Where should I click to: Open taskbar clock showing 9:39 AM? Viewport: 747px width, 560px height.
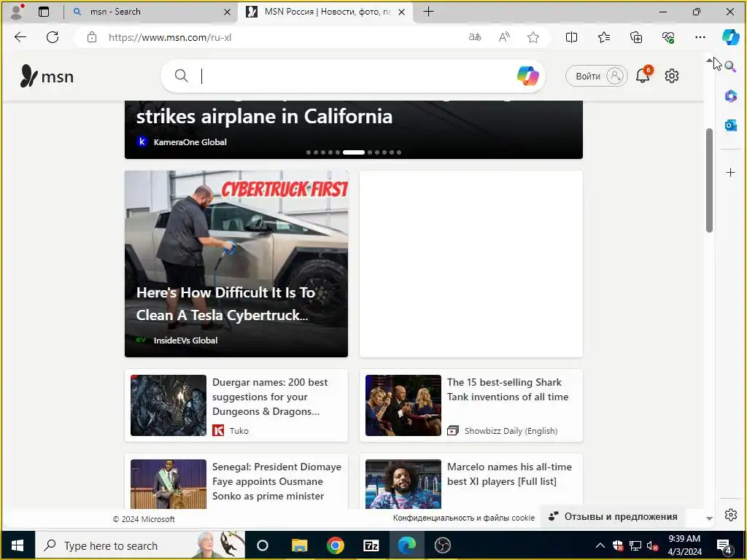[x=684, y=545]
